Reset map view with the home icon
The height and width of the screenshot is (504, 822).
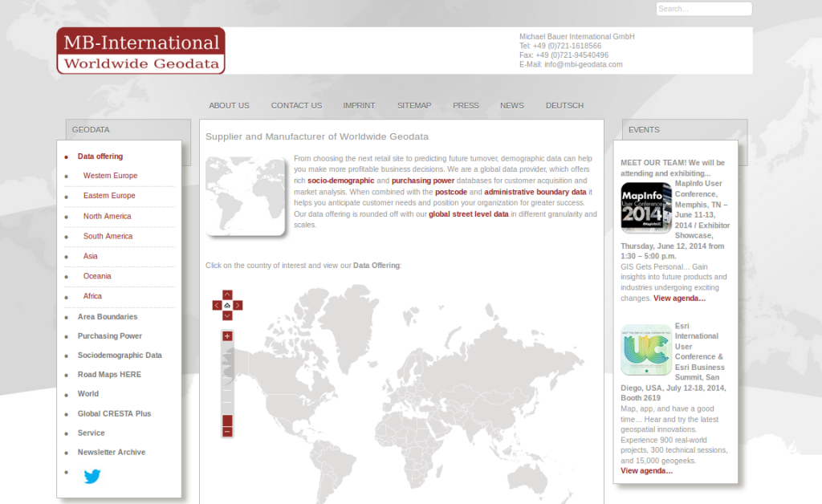click(x=227, y=306)
